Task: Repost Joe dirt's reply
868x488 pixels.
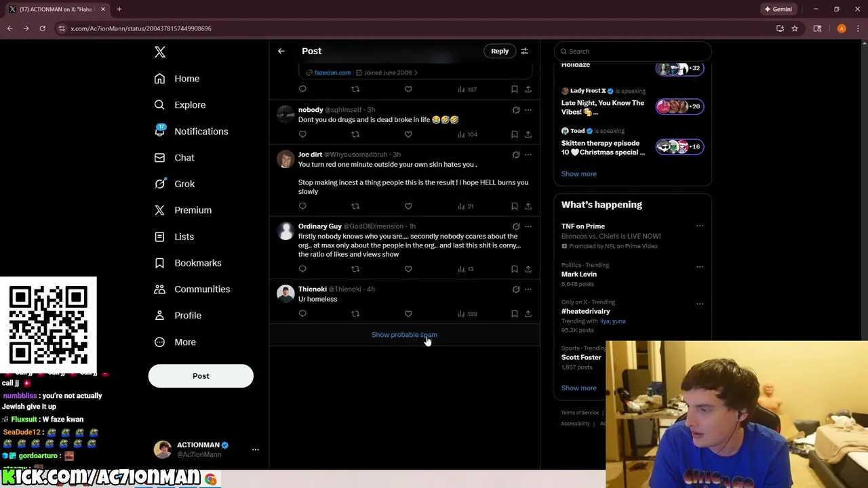Action: pos(355,206)
